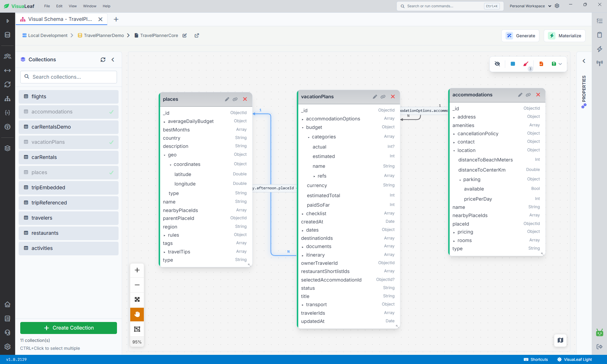Image resolution: width=607 pixels, height=364 pixels.
Task: Click the Generate button
Action: point(521,36)
